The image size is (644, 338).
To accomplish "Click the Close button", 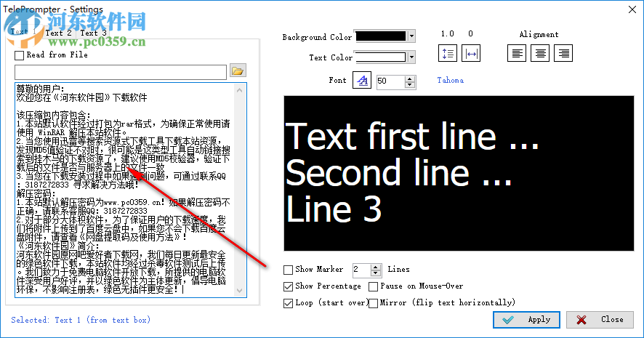I will pos(600,320).
